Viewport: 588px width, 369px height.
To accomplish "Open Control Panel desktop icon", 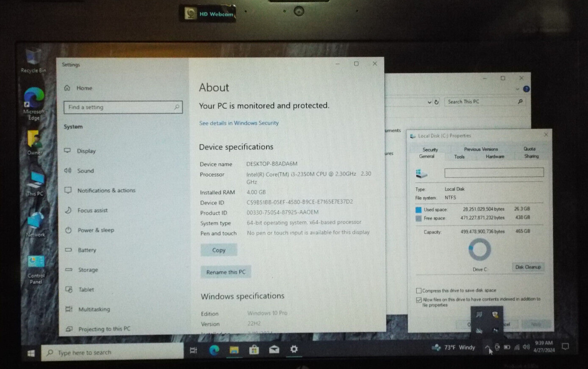I will click(x=36, y=269).
